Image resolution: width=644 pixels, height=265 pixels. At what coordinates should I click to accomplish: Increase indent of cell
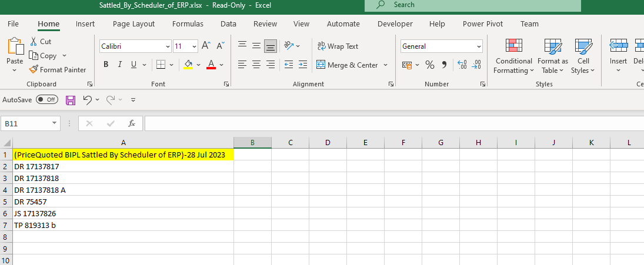[303, 65]
